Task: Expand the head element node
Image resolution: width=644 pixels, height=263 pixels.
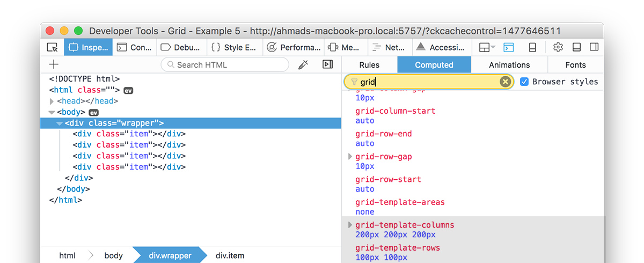Action: click(52, 101)
